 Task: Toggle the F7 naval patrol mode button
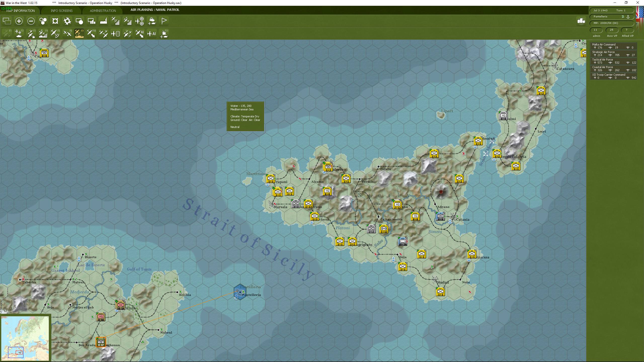[x=79, y=33]
